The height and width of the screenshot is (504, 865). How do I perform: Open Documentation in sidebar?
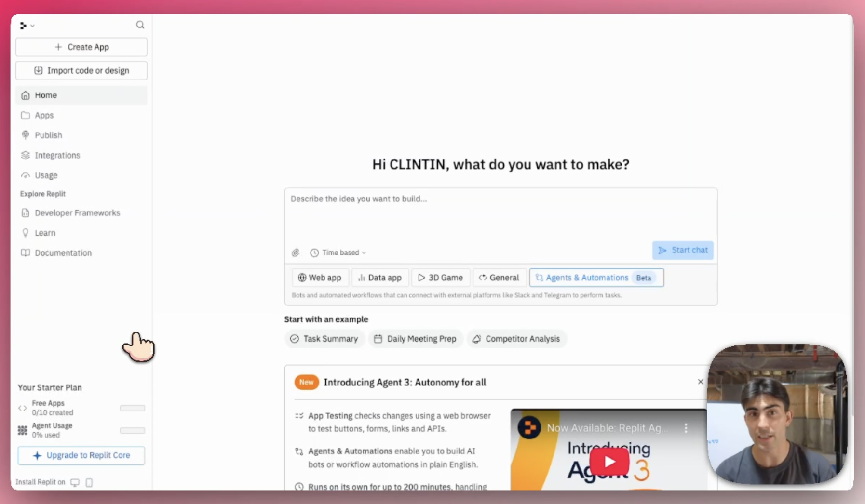coord(81,253)
